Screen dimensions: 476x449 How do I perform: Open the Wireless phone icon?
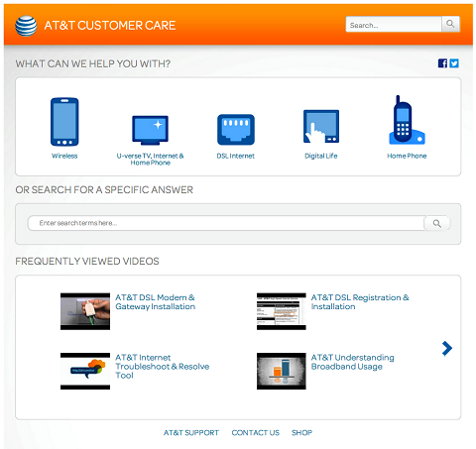coord(64,122)
